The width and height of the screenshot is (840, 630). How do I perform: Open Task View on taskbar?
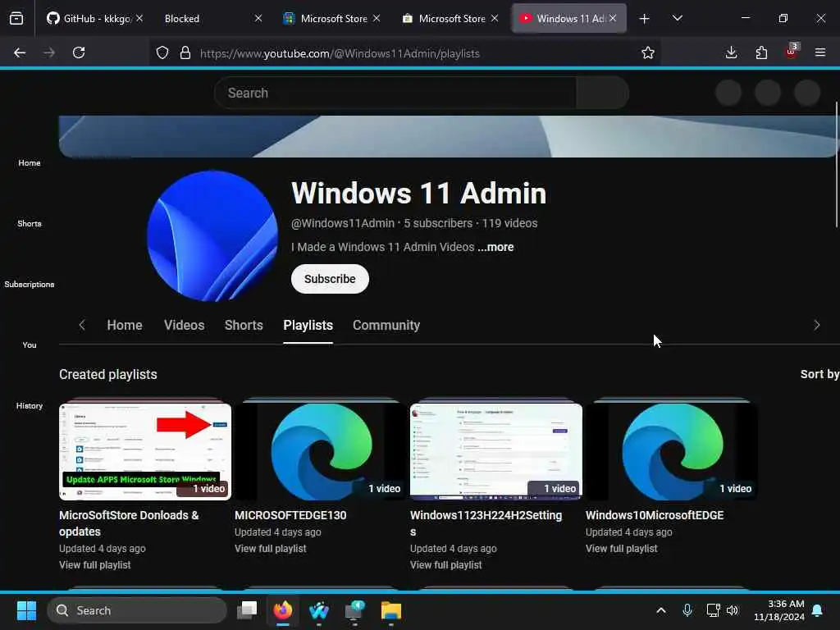248,609
